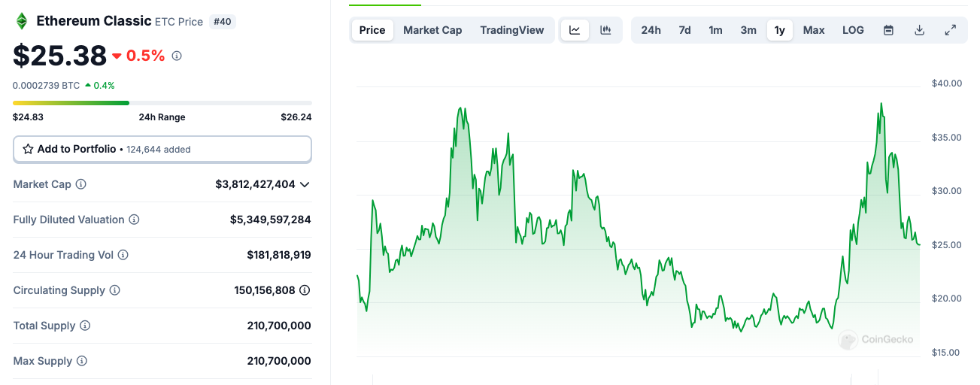Click the 24h Range progress bar
This screenshot has width=980, height=385.
pos(162,102)
